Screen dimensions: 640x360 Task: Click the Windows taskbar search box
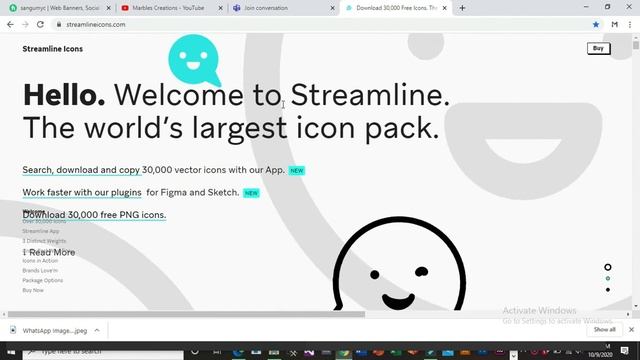pos(103,353)
